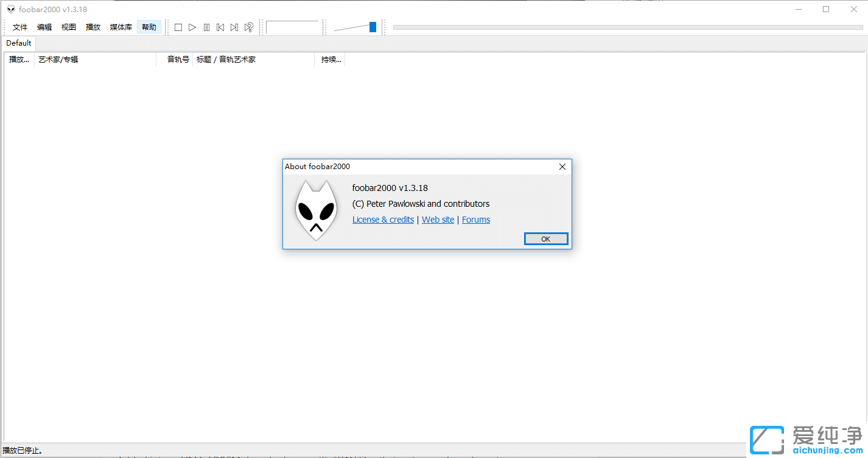Open the 编辑 menu
The height and width of the screenshot is (458, 868).
[44, 27]
